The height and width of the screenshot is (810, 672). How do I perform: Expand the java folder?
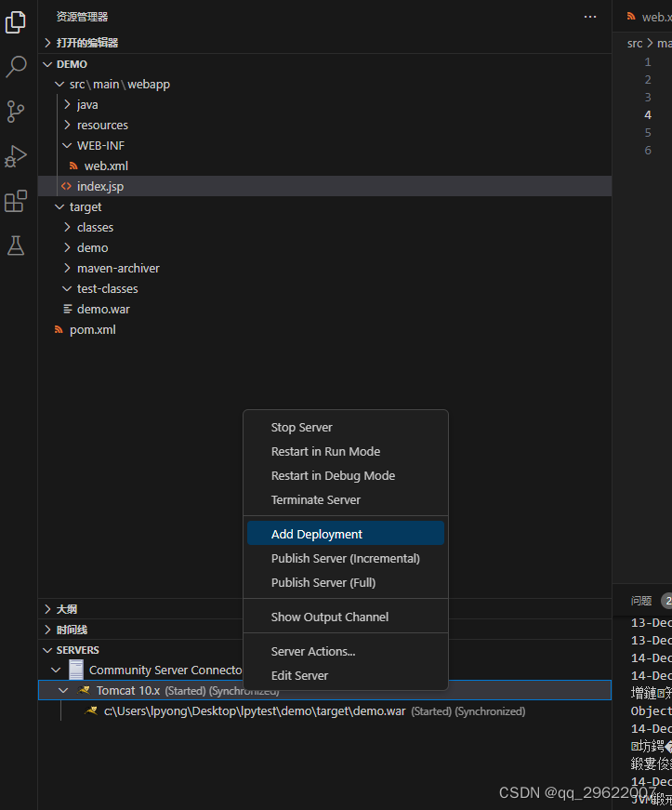[67, 104]
